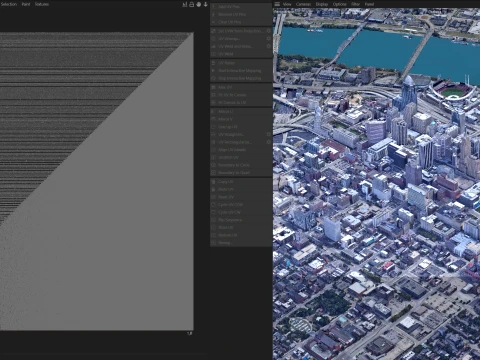Click the Fit UV to Canvas icon
The width and height of the screenshot is (480, 360).
(213, 95)
